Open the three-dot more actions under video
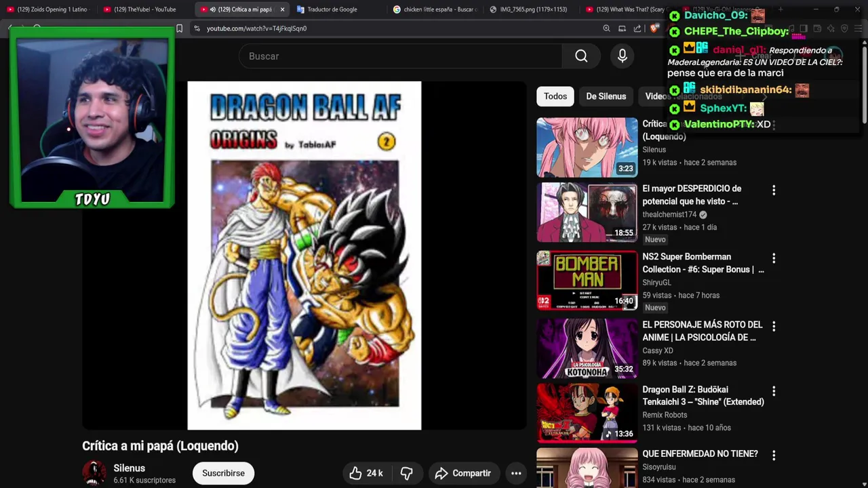The height and width of the screenshot is (488, 868). coord(516,473)
